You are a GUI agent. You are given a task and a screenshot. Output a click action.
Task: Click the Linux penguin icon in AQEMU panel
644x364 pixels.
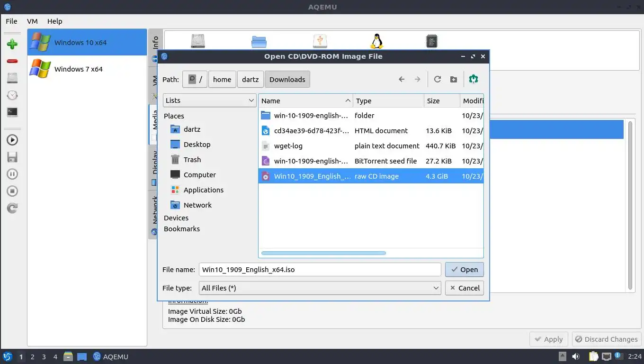[x=376, y=41]
